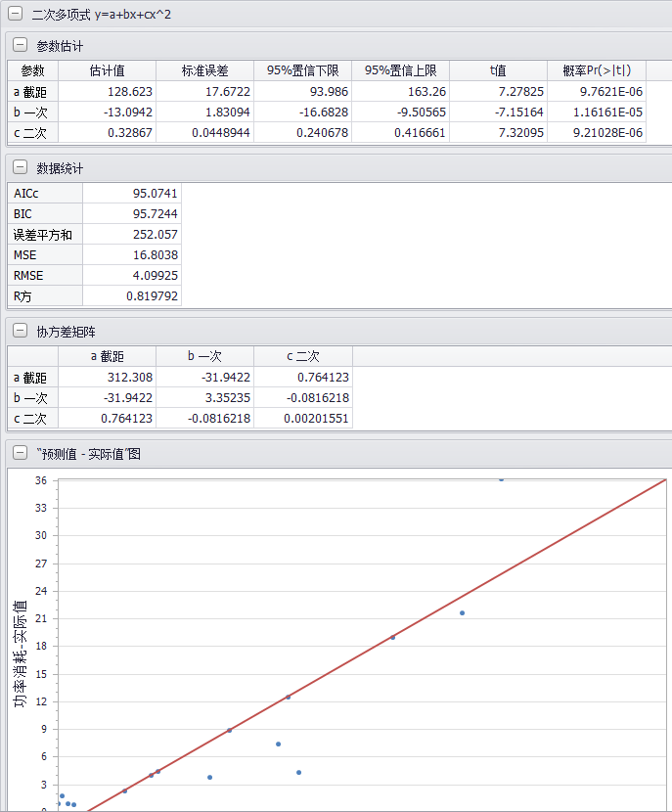672x812 pixels.
Task: Select probability 9.21028E-06
Action: pyautogui.click(x=597, y=133)
